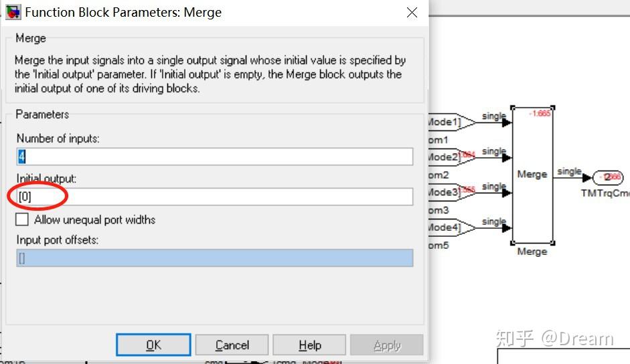This screenshot has width=630, height=364.
Task: Click the single signal line to outport
Action: coord(568,177)
